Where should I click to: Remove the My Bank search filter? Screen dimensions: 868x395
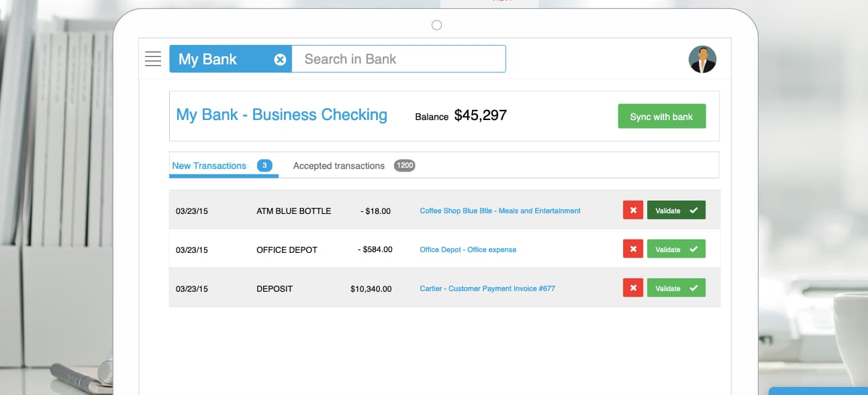pos(280,60)
